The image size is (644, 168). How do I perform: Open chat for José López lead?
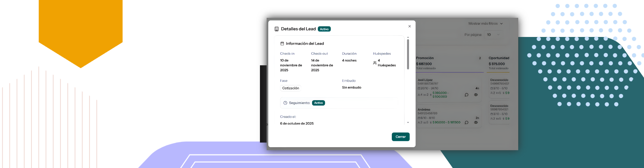coord(466,95)
